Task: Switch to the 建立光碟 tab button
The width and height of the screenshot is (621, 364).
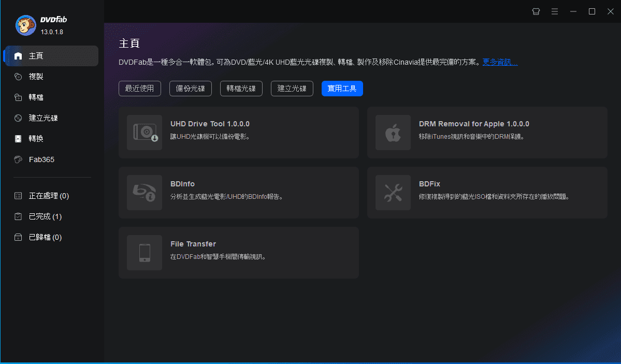Action: tap(292, 89)
